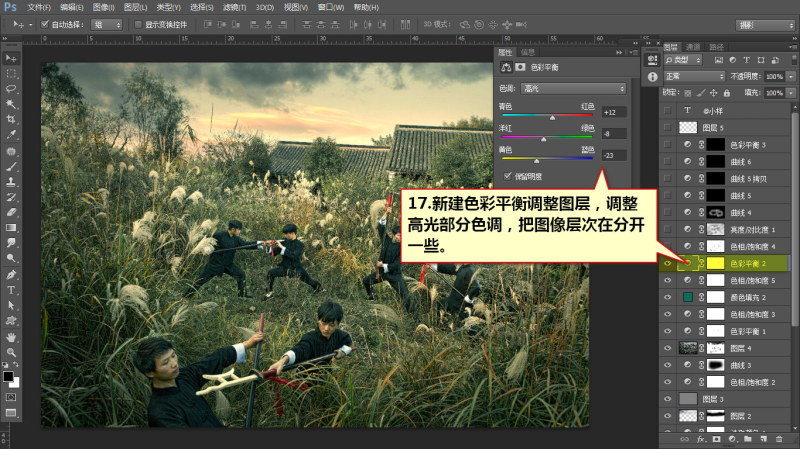This screenshot has height=449, width=800.
Task: Hide the 色彩平衡 2 layer
Action: coord(667,263)
